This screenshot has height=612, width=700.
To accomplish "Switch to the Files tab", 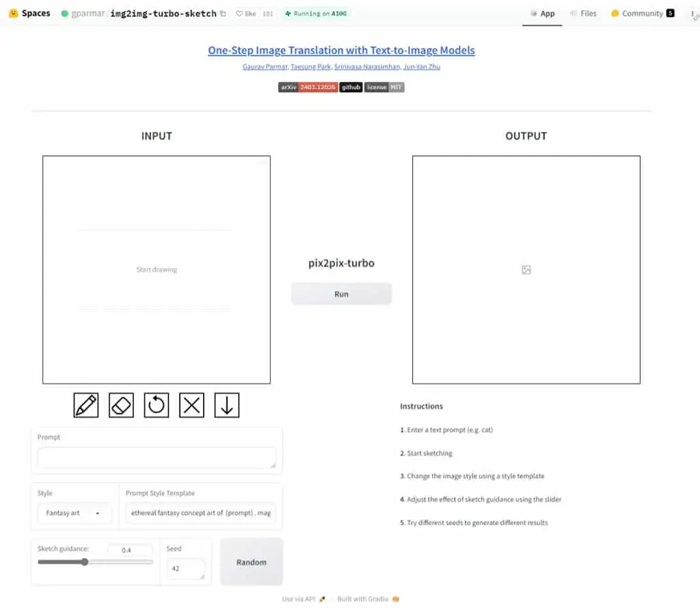I will (584, 14).
